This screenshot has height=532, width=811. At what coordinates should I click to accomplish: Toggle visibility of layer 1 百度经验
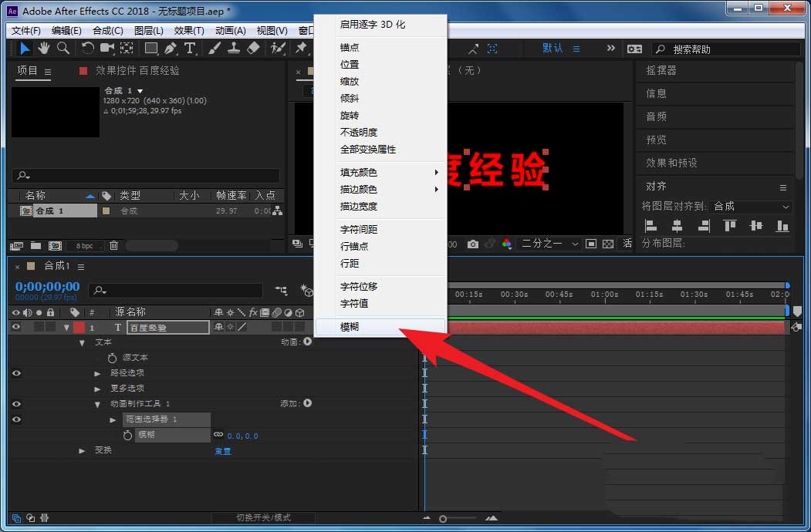point(15,326)
